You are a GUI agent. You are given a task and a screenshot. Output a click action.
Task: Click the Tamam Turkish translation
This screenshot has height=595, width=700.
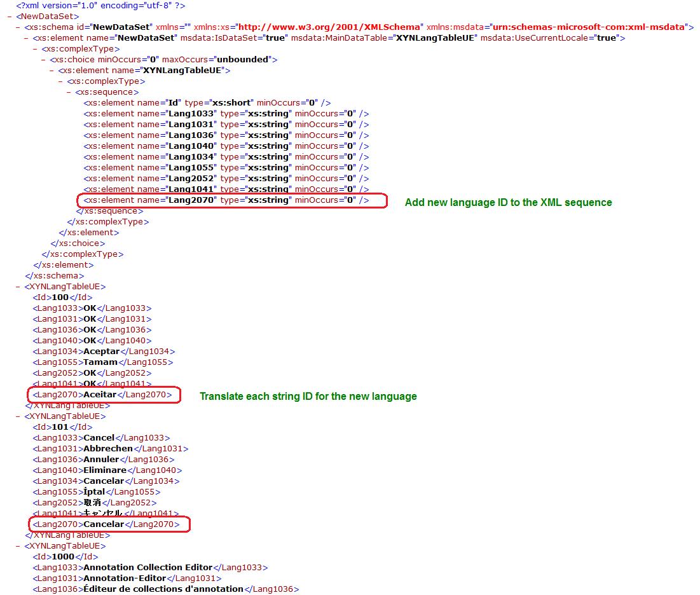pyautogui.click(x=100, y=362)
